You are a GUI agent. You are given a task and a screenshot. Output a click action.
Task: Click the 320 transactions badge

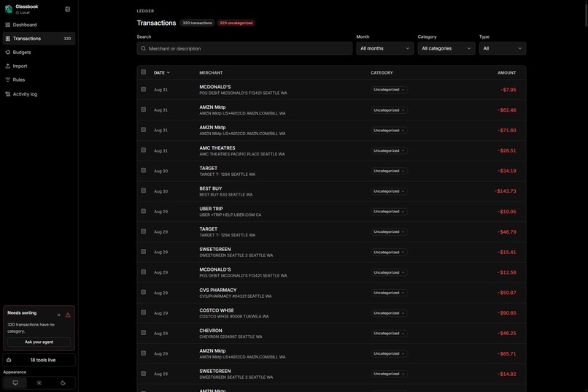[197, 23]
